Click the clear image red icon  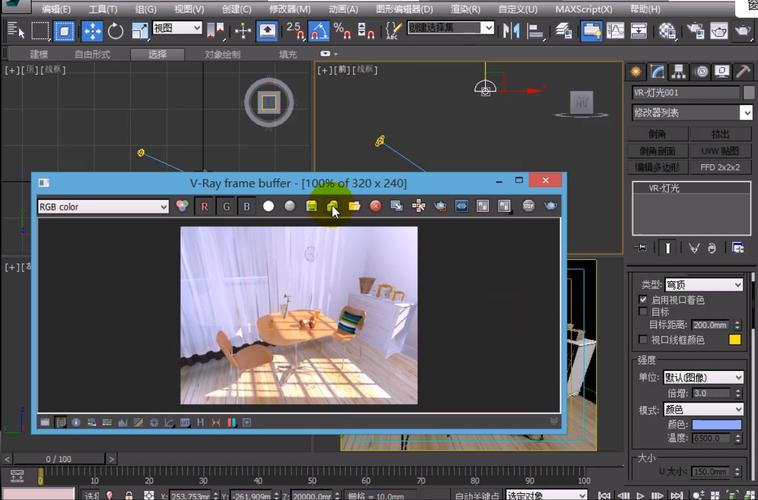pyautogui.click(x=376, y=206)
